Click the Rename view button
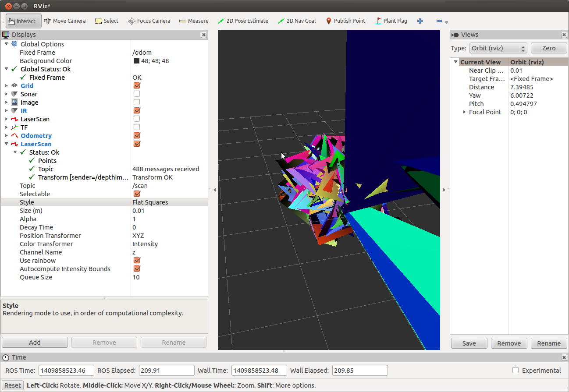 (x=549, y=343)
